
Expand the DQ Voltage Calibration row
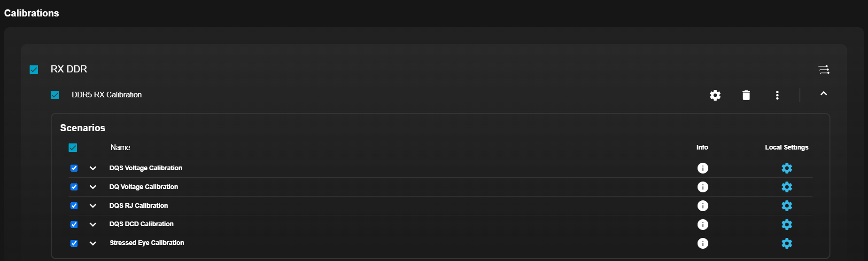(x=93, y=187)
